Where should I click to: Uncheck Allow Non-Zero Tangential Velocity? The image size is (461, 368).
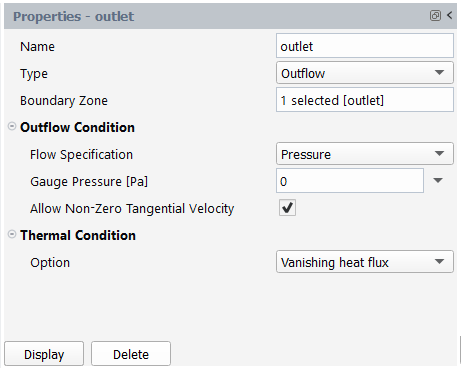click(287, 208)
